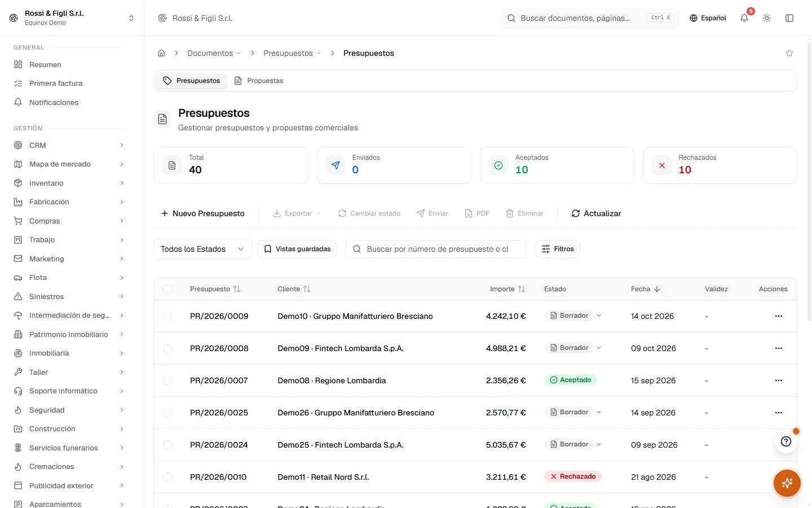This screenshot has width=812, height=508.
Task: Select the Presupuestos tab
Action: pos(191,81)
